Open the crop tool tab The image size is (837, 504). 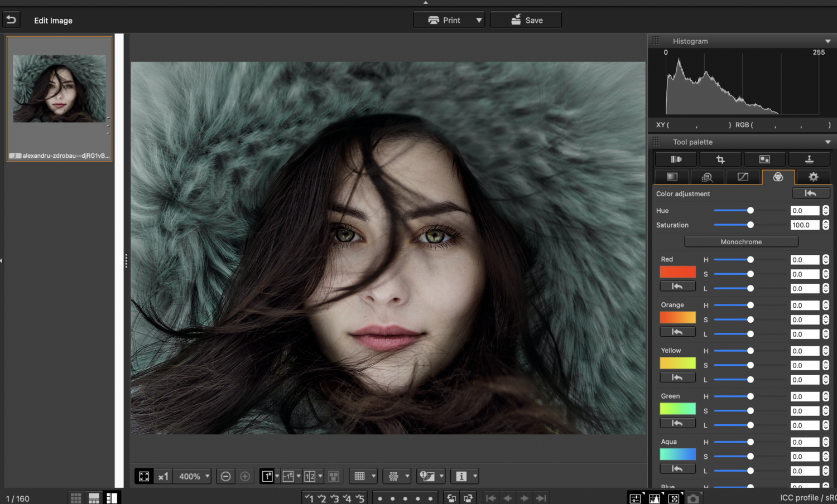[x=720, y=159]
